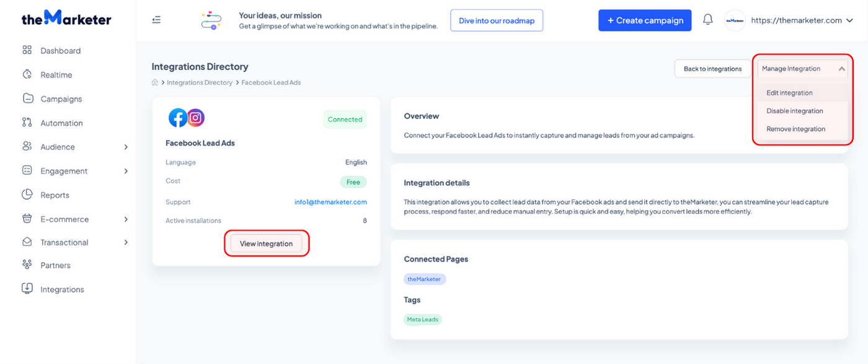This screenshot has height=364, width=868.
Task: Open the Reports pie chart icon
Action: click(x=27, y=195)
